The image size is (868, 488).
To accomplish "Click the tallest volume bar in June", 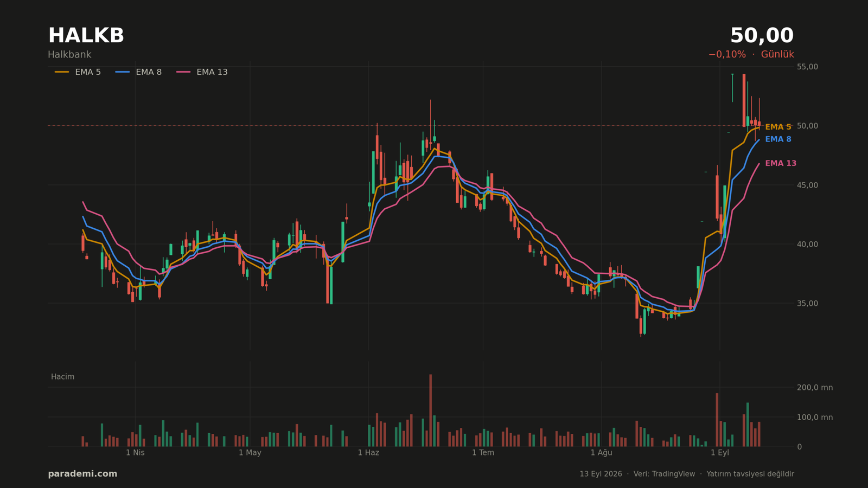I will [x=431, y=410].
